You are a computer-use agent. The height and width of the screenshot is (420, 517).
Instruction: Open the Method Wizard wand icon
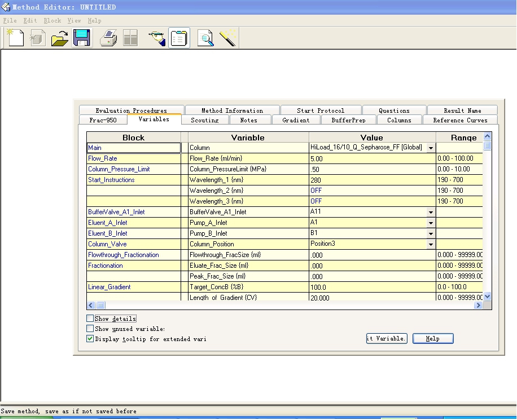[x=228, y=38]
